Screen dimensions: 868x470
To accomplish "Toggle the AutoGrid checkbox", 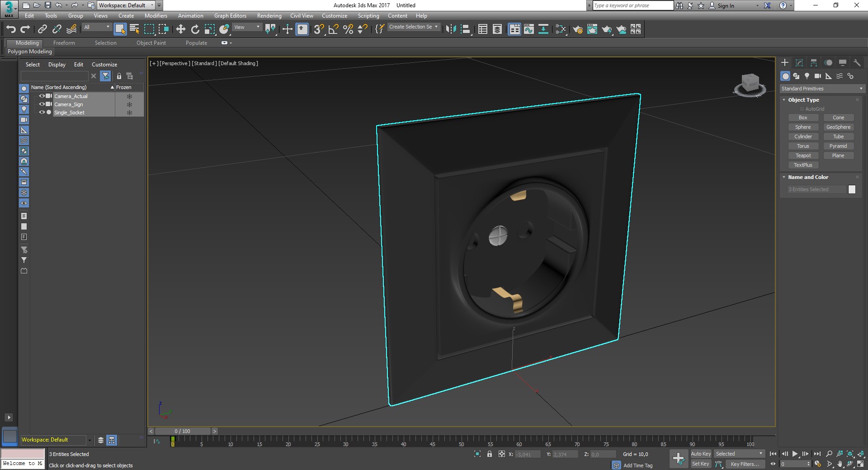I will click(x=802, y=109).
